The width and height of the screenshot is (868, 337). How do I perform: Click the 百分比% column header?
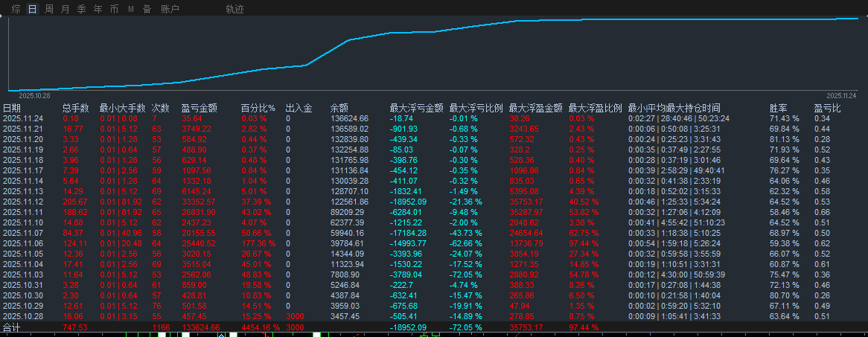pyautogui.click(x=258, y=109)
